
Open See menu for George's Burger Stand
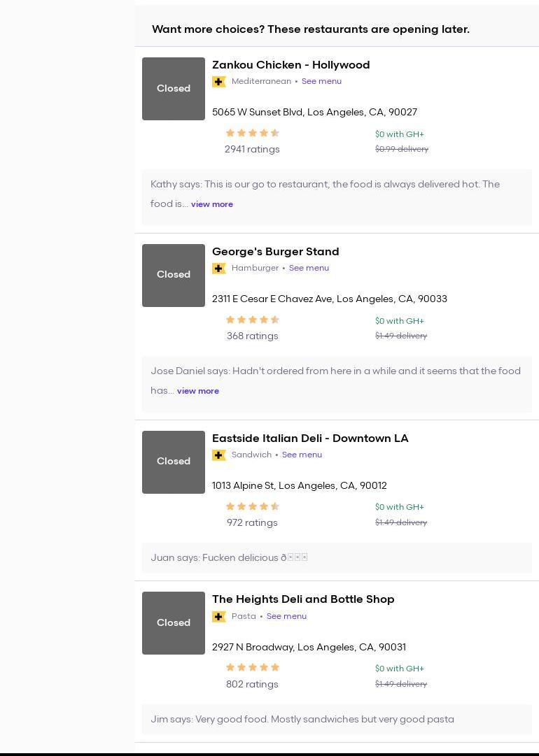(309, 268)
